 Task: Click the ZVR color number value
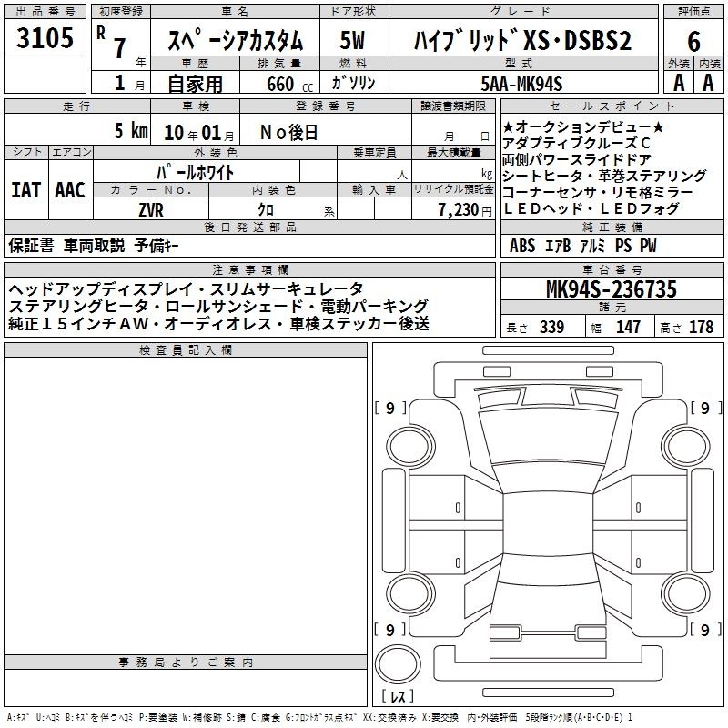click(x=149, y=209)
